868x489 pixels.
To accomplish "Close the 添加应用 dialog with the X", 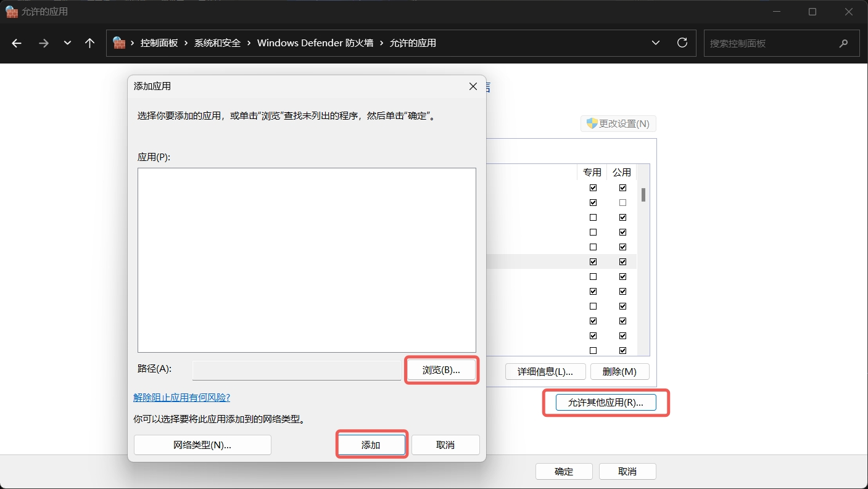I will point(473,86).
